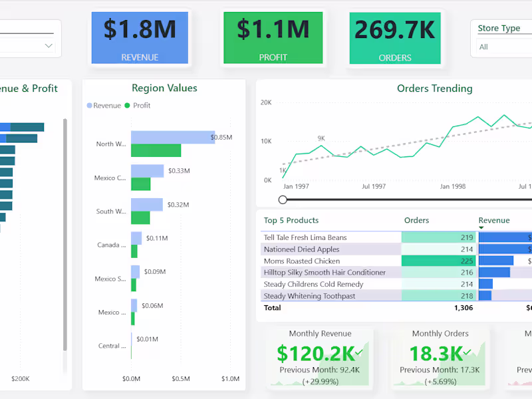532x399 pixels.
Task: Click the $200K axis label on Revenue & Profit
Action: pyautogui.click(x=21, y=378)
